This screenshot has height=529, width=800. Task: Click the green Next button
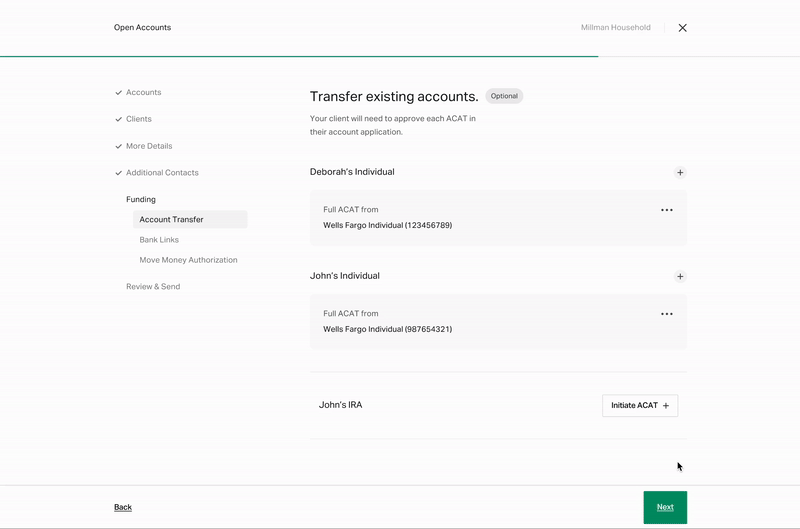[665, 507]
